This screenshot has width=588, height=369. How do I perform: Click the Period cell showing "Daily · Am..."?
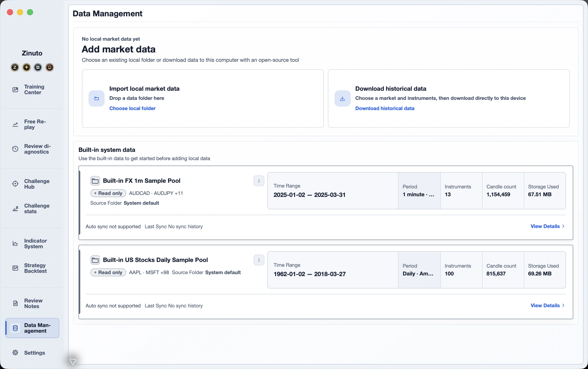point(419,270)
